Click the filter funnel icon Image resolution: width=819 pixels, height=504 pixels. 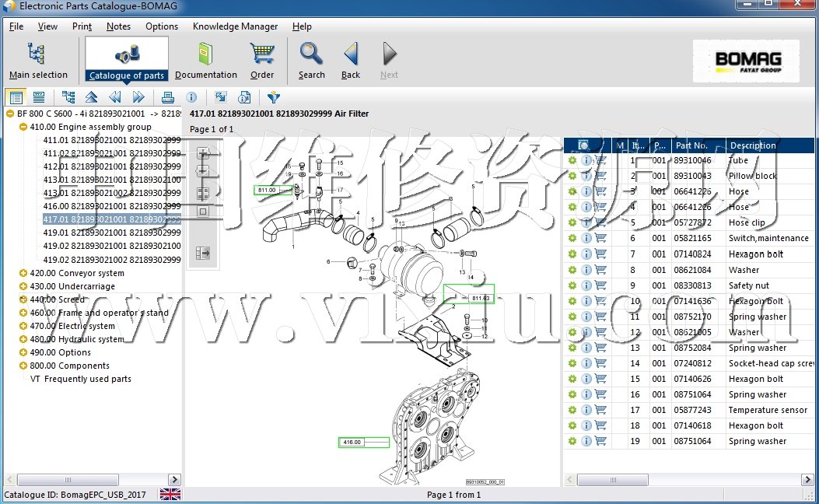point(273,97)
